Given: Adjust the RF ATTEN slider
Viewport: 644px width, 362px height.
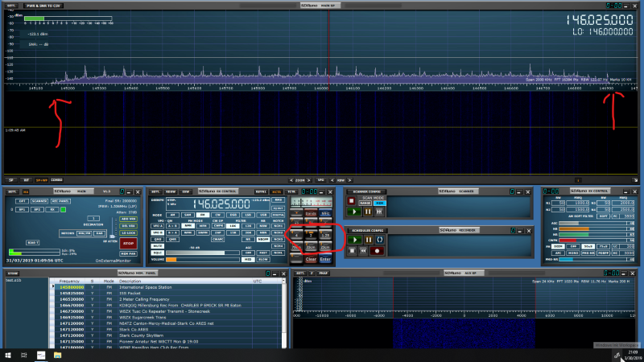Looking at the screenshot, I should pos(112,237).
